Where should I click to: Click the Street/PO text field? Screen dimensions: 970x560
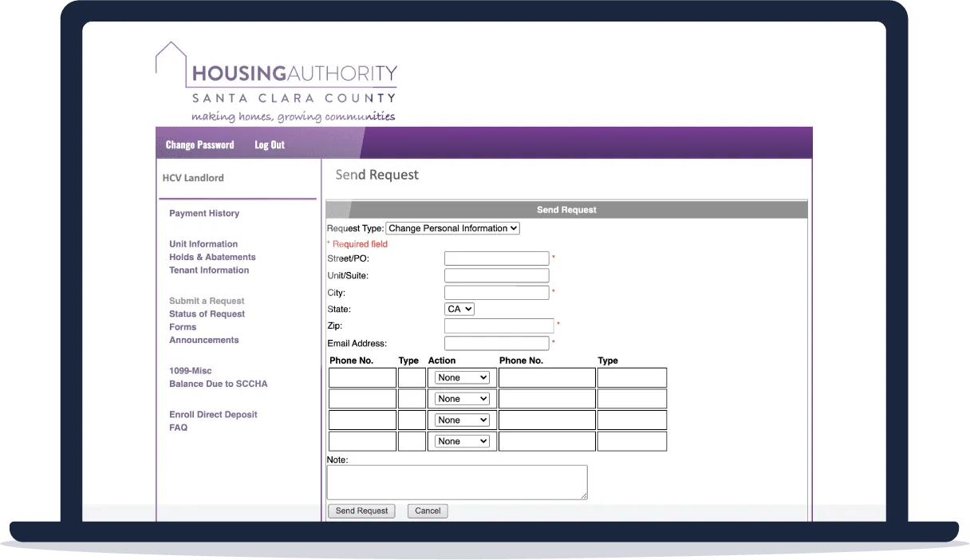[496, 258]
